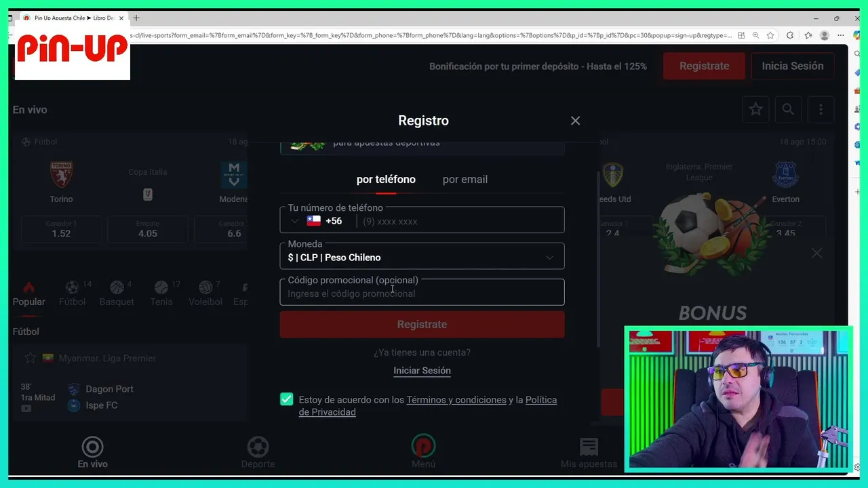Click the search magnifier icon on the page

(x=788, y=109)
